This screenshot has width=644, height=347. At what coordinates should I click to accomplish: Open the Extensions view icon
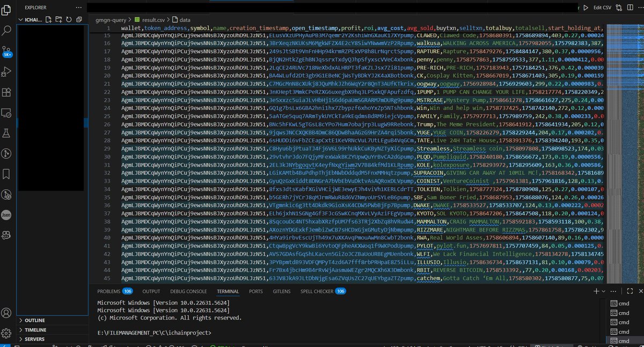[x=6, y=92]
